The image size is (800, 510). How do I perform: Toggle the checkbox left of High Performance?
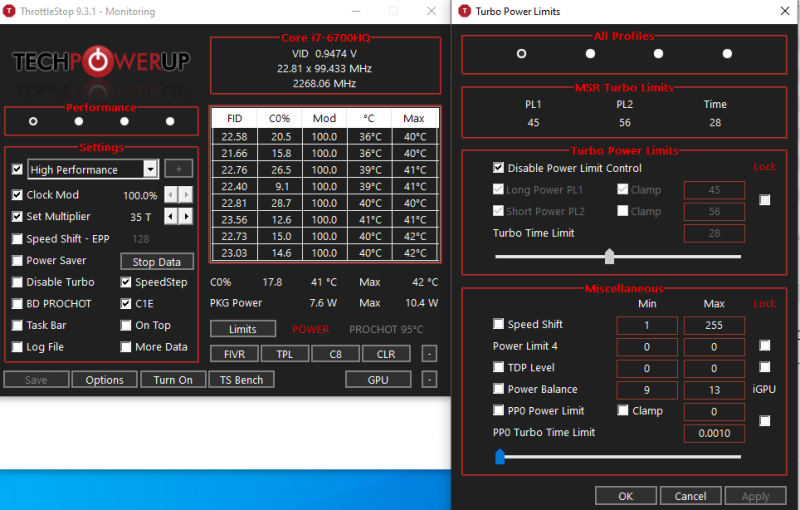[x=17, y=169]
